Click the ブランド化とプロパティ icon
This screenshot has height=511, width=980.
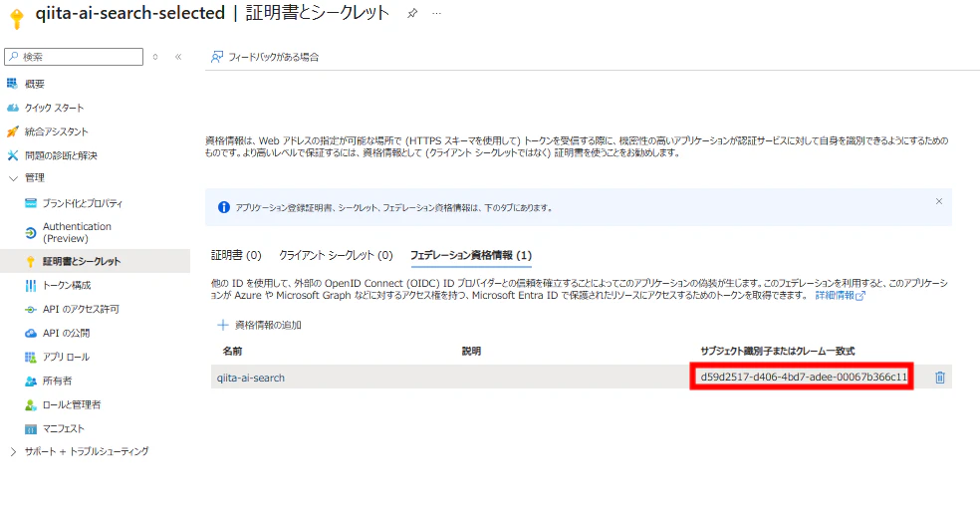pos(31,202)
